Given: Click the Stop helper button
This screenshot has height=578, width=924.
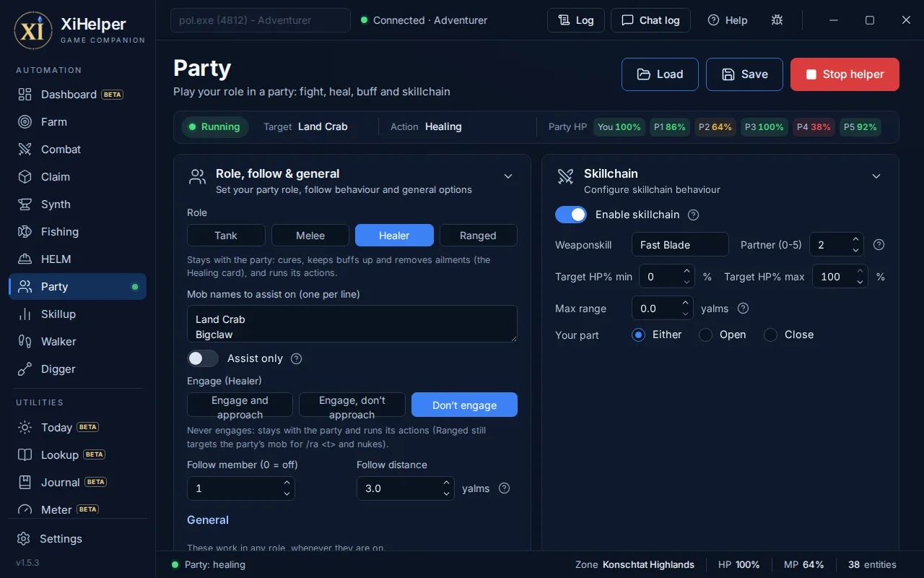Looking at the screenshot, I should 845,74.
